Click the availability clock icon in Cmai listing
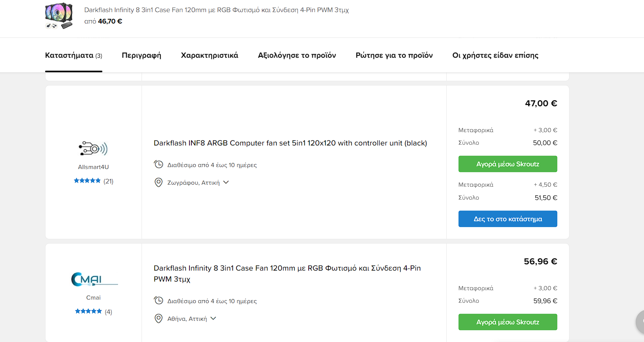The image size is (644, 342). (158, 300)
